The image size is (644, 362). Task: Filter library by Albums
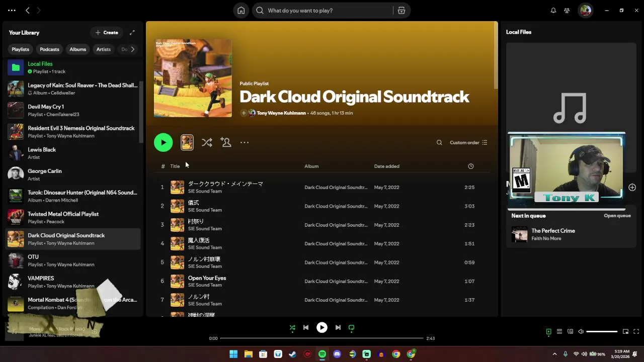pos(77,49)
